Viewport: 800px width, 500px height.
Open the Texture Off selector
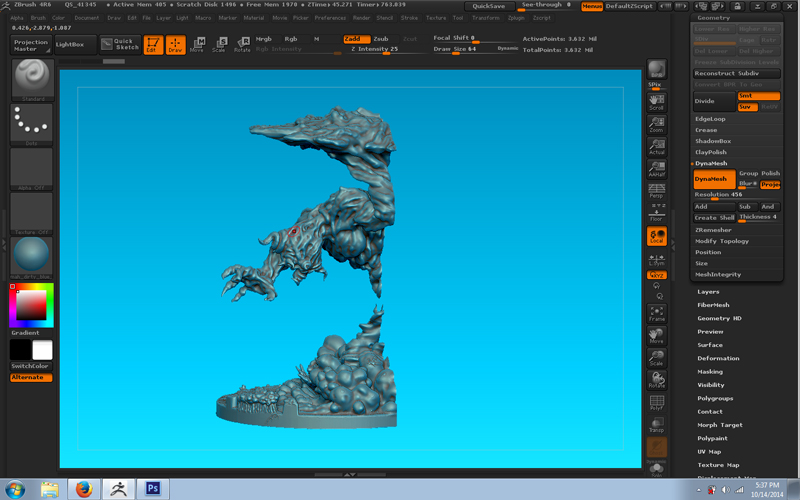pos(32,213)
